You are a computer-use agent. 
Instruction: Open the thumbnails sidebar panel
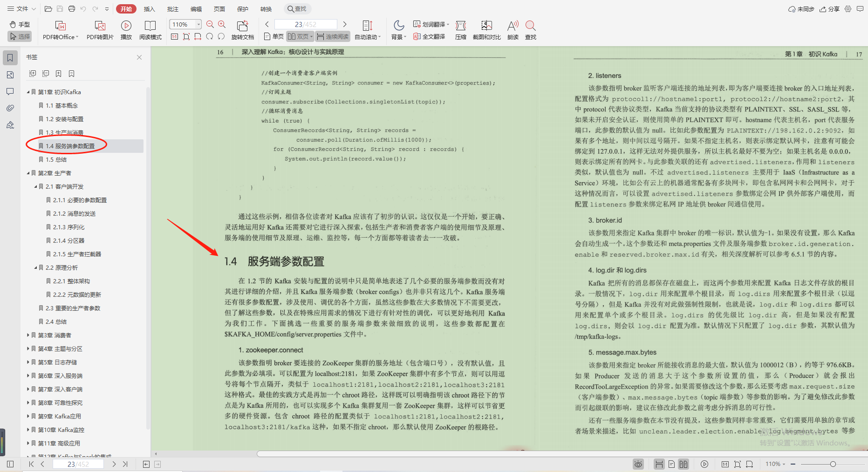click(10, 75)
